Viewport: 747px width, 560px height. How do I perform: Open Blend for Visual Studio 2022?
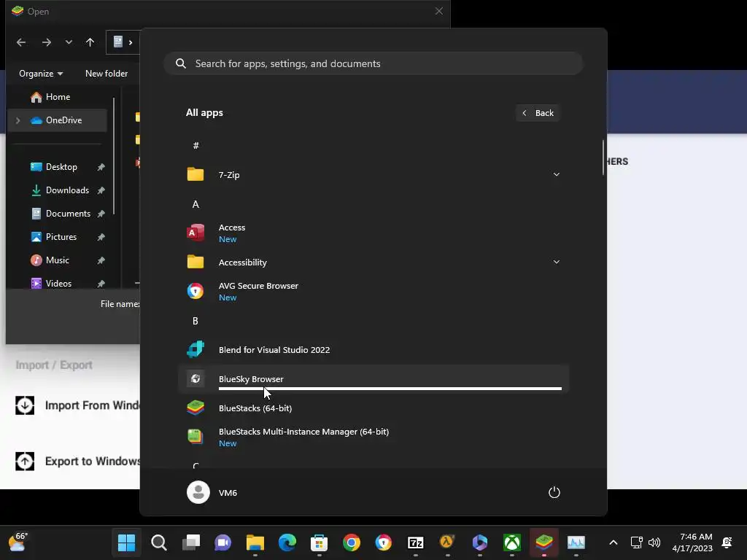[x=373, y=349]
